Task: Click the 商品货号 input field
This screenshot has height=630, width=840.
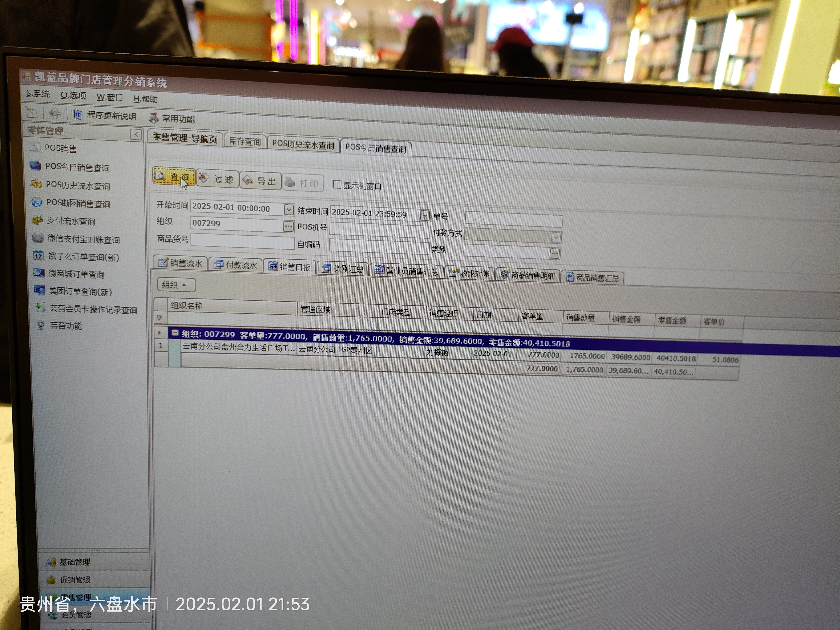Action: point(242,242)
